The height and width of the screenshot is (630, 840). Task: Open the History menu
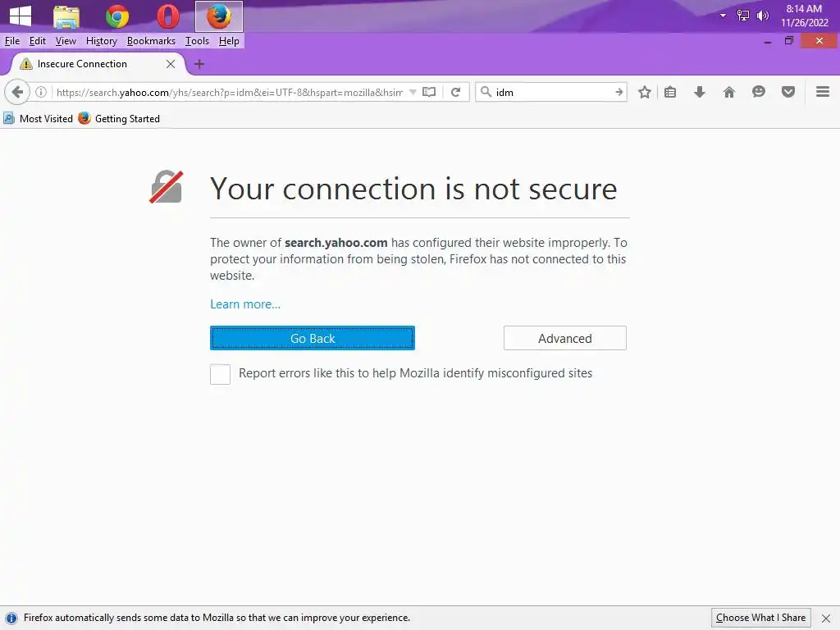(x=101, y=41)
